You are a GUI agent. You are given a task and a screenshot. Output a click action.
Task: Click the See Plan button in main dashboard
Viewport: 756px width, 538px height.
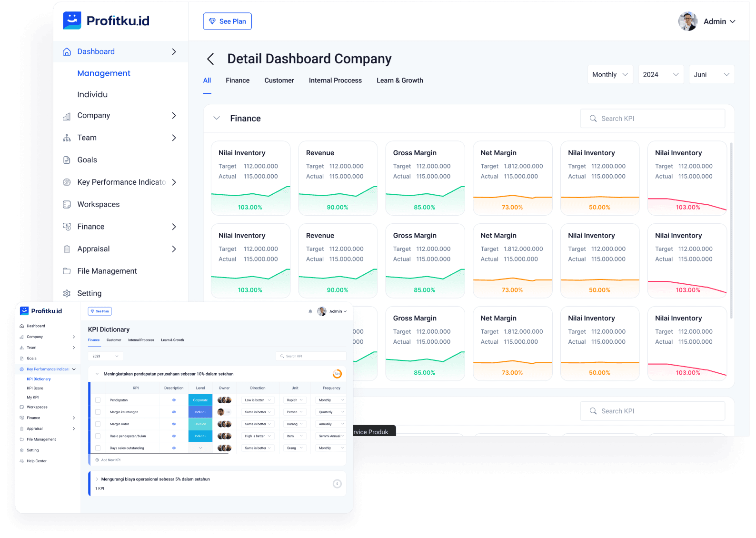pyautogui.click(x=227, y=21)
